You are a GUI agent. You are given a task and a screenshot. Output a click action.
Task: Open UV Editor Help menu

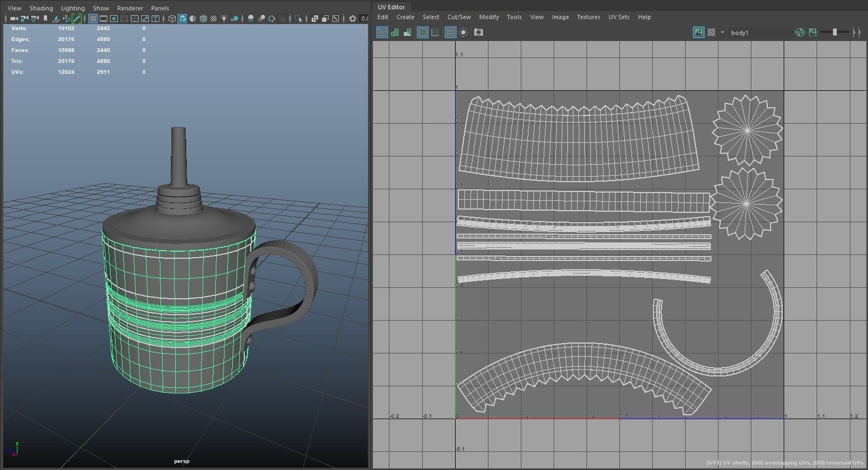[x=645, y=17]
